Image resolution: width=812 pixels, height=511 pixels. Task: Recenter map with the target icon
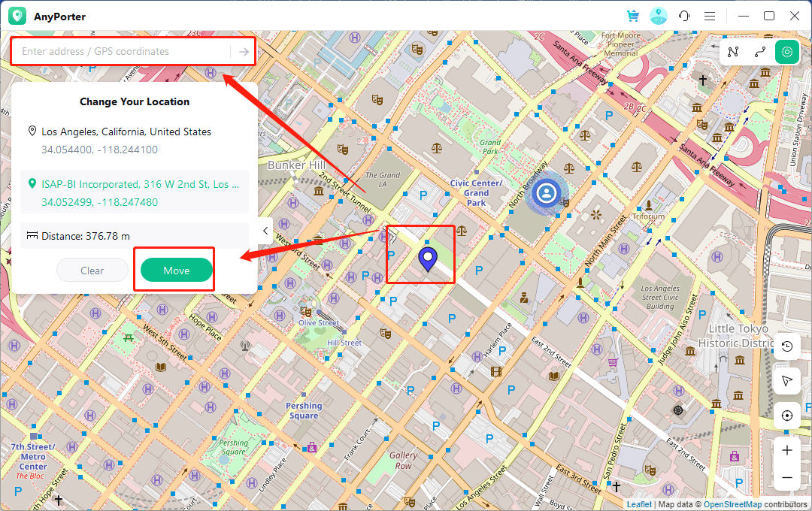pyautogui.click(x=787, y=416)
